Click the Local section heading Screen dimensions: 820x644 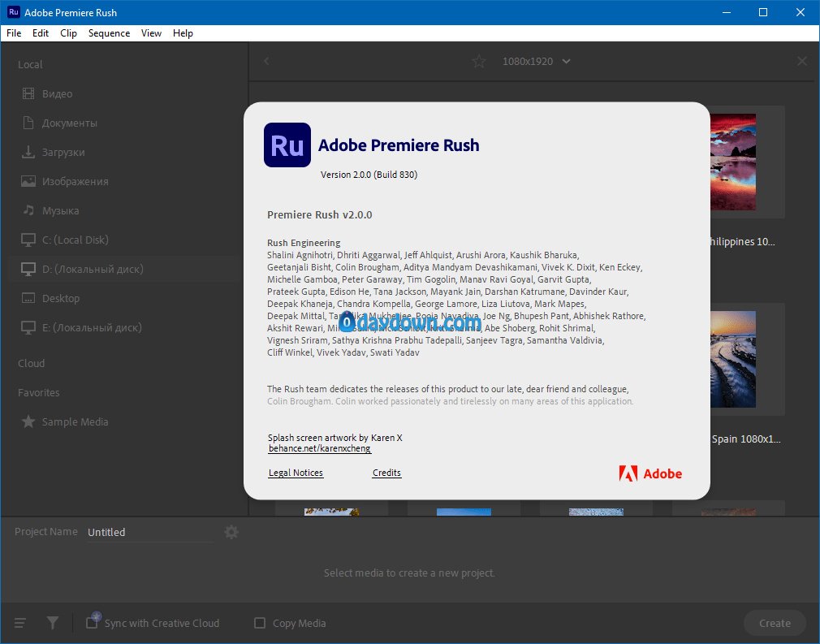tap(30, 64)
